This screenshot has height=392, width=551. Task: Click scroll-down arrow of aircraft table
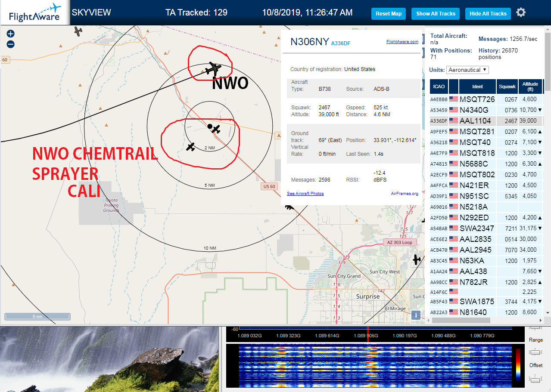pos(548,313)
